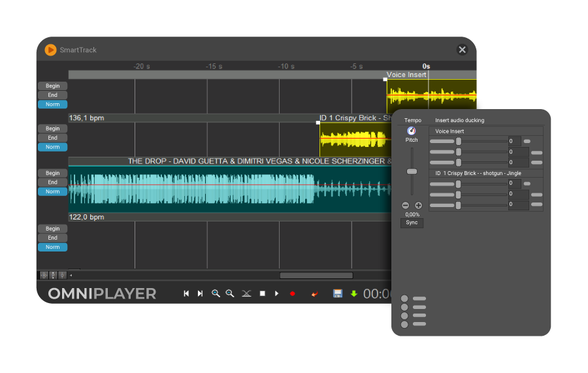Viewport: 588px width, 373px height.
Task: Click second ducking slider under Crispy Brick Jingle
Action: 458,195
